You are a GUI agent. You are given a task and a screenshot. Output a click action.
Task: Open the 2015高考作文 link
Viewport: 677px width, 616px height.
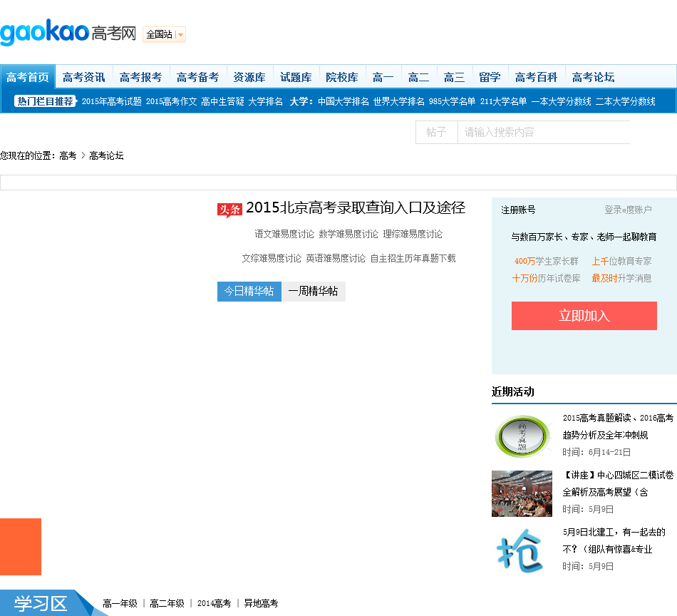click(x=172, y=101)
